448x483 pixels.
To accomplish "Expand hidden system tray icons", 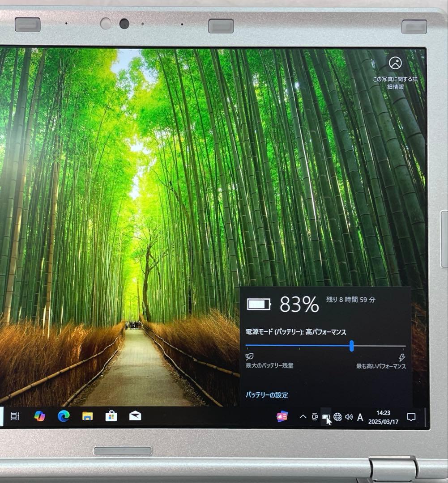I will click(303, 417).
